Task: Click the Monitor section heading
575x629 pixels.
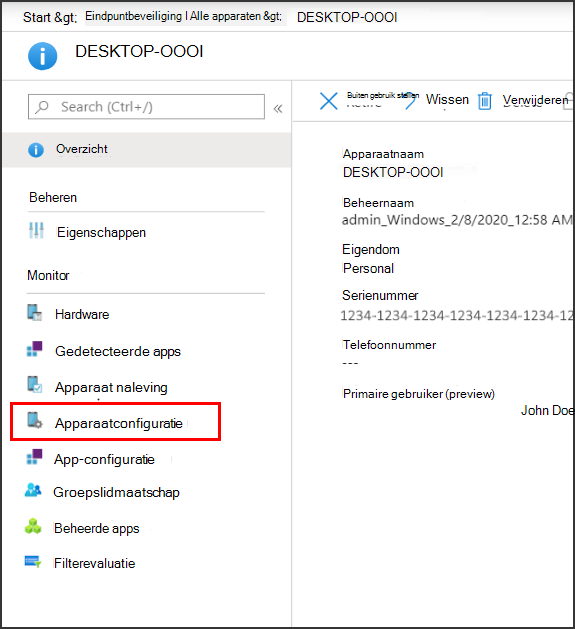Action: tap(48, 276)
